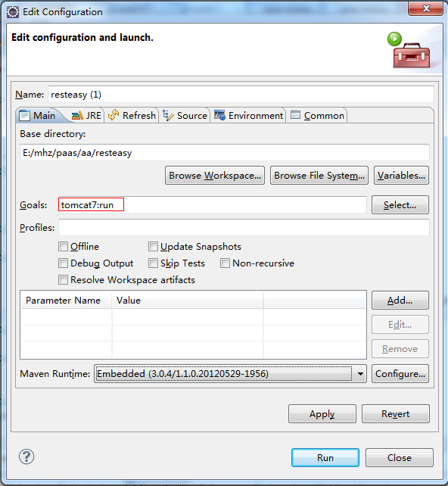Open the Variables... chooser for base directory
Image resolution: width=448 pixels, height=486 pixels.
pyautogui.click(x=401, y=176)
